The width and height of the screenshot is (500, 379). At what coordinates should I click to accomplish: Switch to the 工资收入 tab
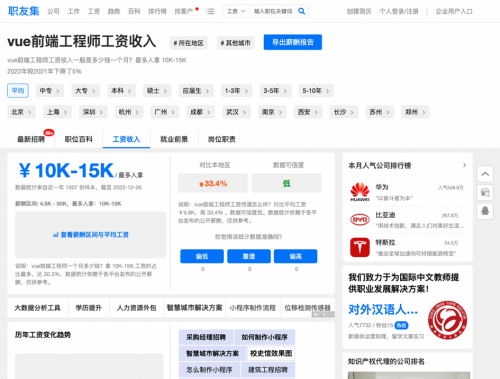(126, 139)
